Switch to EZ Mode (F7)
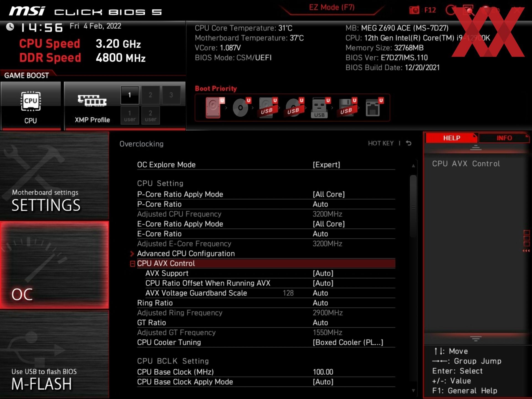The height and width of the screenshot is (399, 532). coord(332,7)
